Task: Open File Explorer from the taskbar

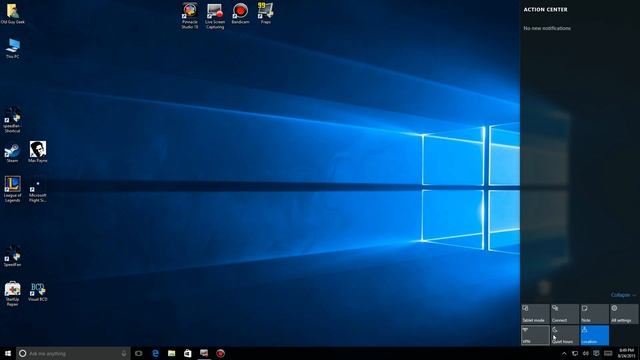Action: [x=171, y=353]
